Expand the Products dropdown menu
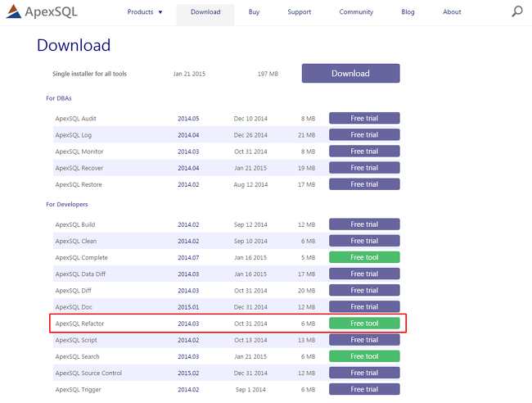The width and height of the screenshot is (532, 403). 145,12
